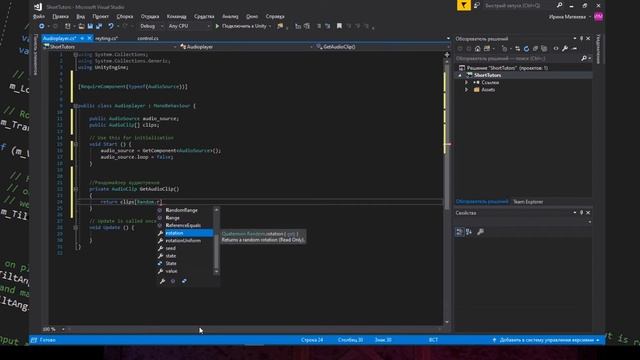The height and width of the screenshot is (360, 640).
Task: Toggle the IntelliSense properties wrench filter
Action: click(162, 281)
